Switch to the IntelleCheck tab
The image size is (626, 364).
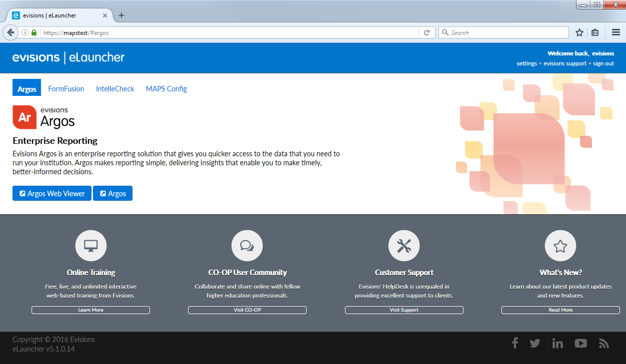[x=115, y=89]
